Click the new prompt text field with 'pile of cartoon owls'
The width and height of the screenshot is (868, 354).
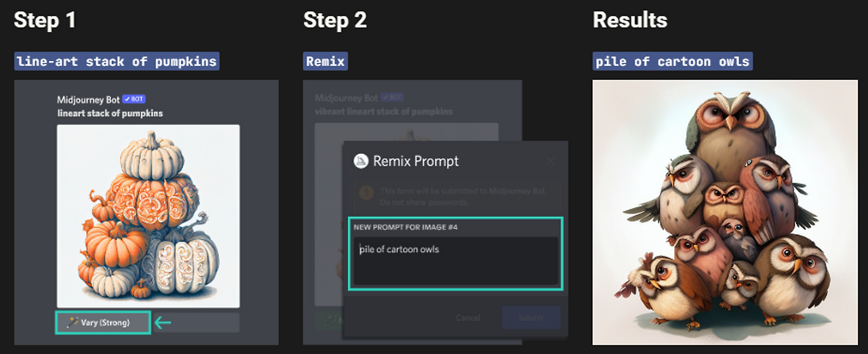click(x=455, y=260)
